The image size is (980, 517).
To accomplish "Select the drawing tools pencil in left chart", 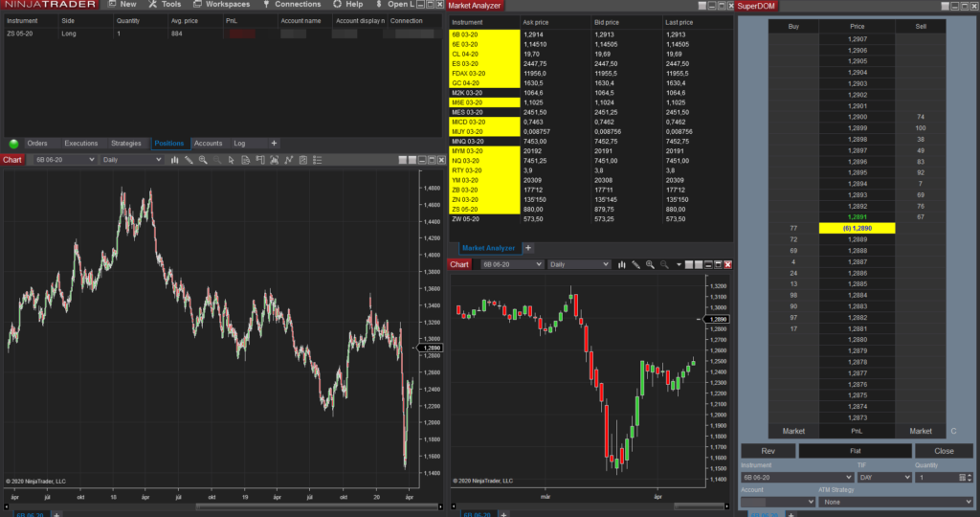I will [x=189, y=160].
